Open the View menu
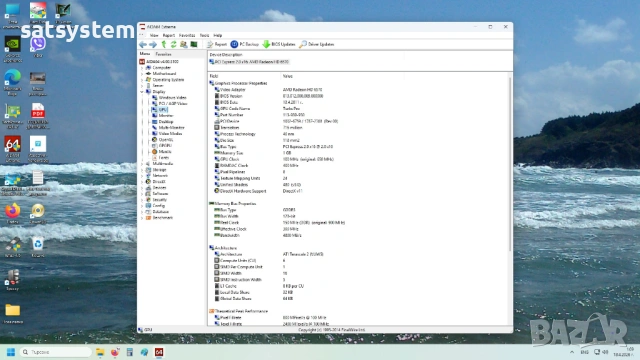This screenshot has width=640, height=360. point(154,36)
